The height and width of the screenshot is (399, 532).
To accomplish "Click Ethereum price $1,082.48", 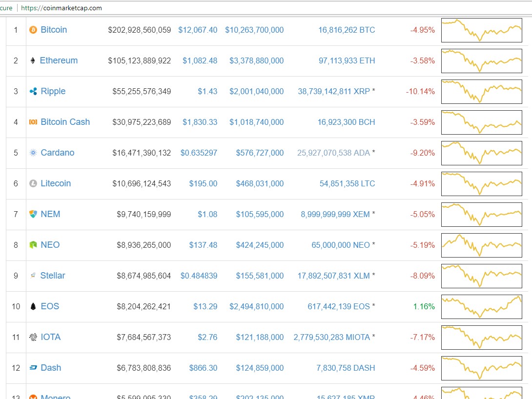I will (200, 60).
